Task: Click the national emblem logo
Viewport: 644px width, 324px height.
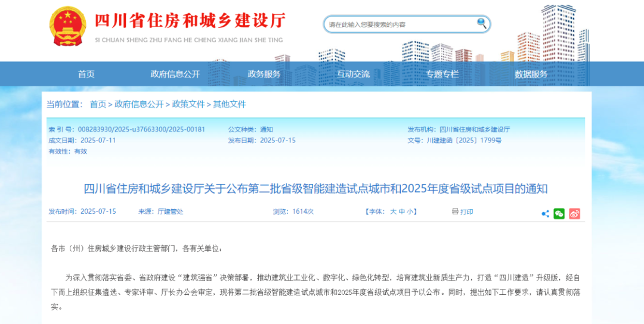Action: click(68, 26)
